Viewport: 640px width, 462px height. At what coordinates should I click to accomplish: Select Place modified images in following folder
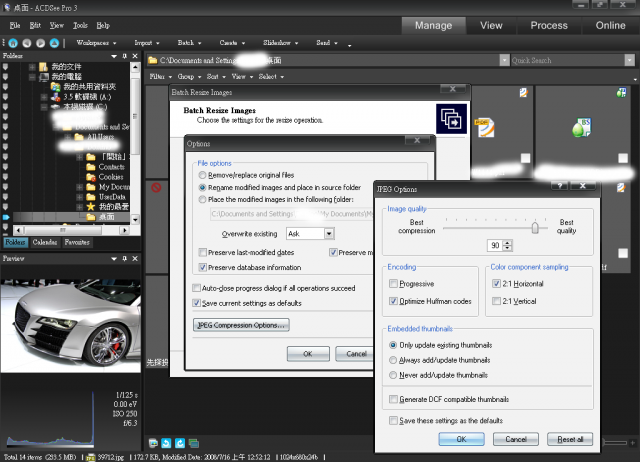point(202,200)
